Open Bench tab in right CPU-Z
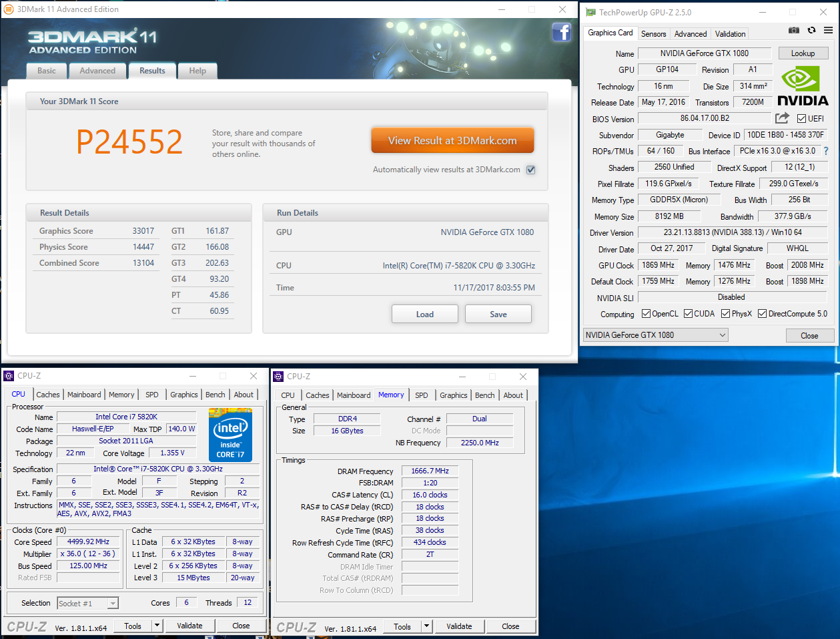Image resolution: width=840 pixels, height=639 pixels. 485,395
